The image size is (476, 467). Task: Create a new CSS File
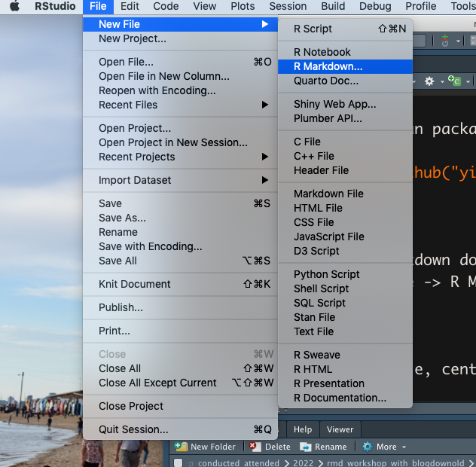345,222
